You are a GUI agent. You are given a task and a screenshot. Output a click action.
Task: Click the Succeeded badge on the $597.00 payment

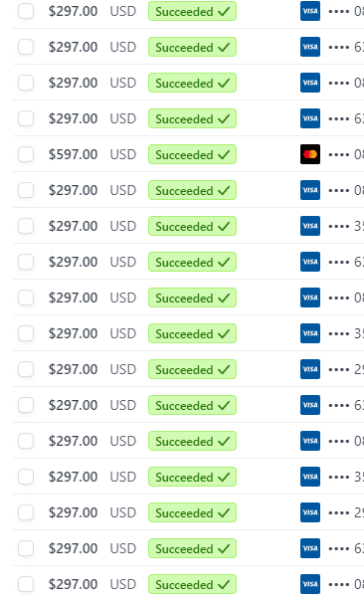pyautogui.click(x=192, y=154)
